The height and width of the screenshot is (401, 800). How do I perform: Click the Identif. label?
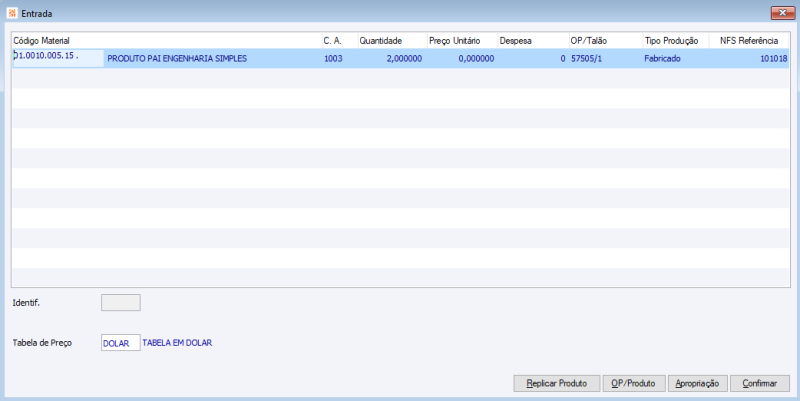click(x=26, y=303)
